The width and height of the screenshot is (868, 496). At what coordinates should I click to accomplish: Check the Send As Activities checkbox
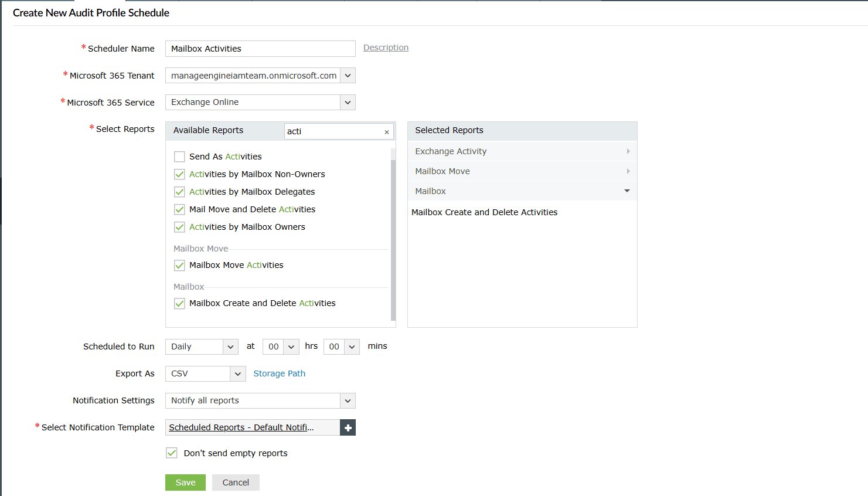pos(179,157)
